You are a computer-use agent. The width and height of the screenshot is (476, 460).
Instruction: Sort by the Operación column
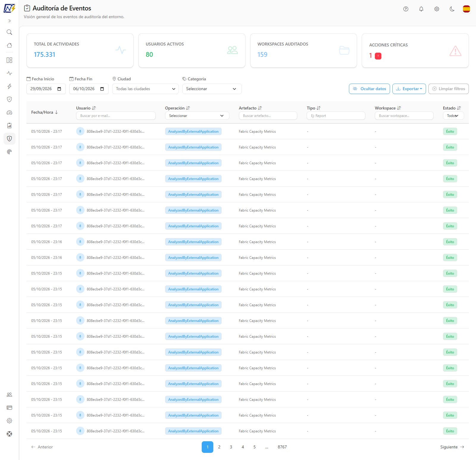pos(177,108)
